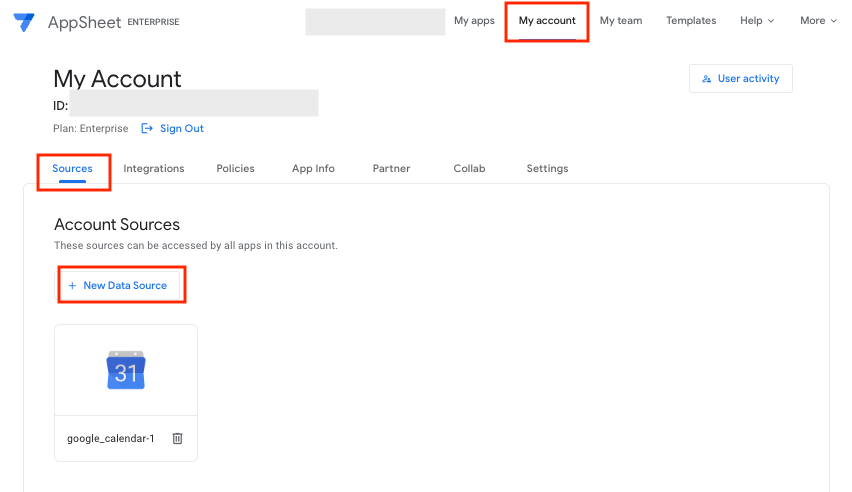Click the Sign Out link
852x492 pixels.
click(x=172, y=128)
